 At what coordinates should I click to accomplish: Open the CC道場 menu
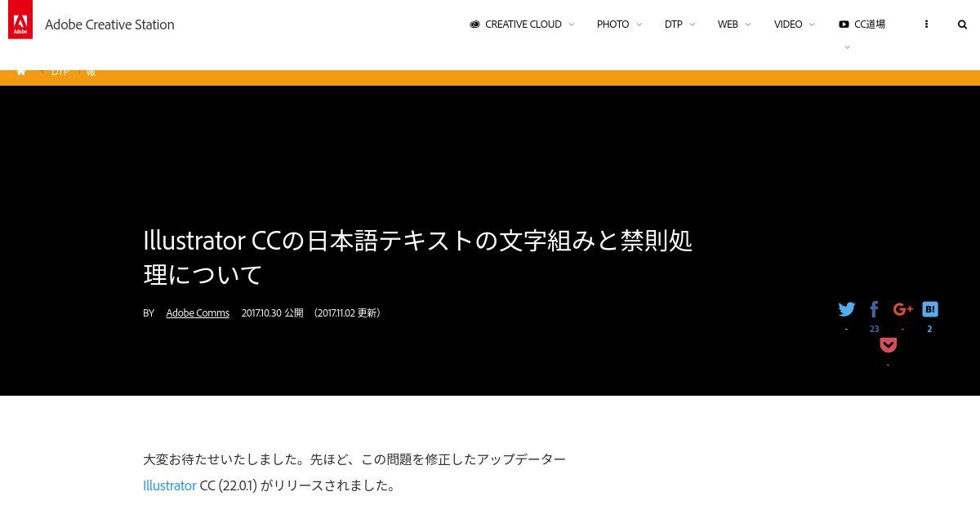(870, 24)
